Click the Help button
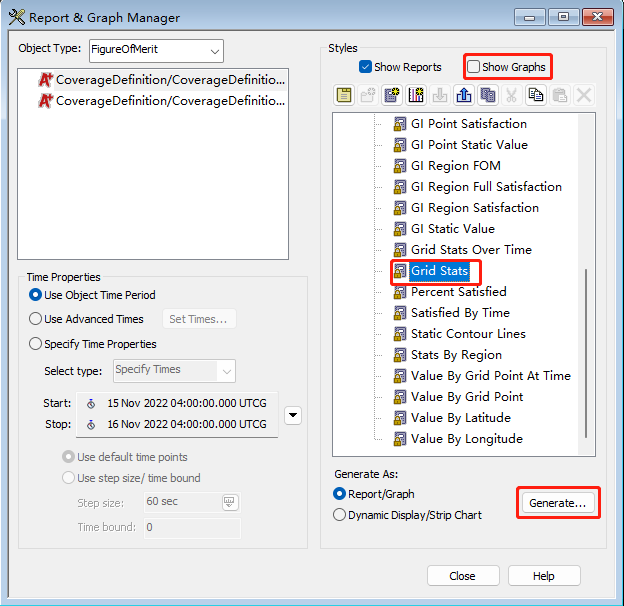This screenshot has height=606, width=624. 543,576
